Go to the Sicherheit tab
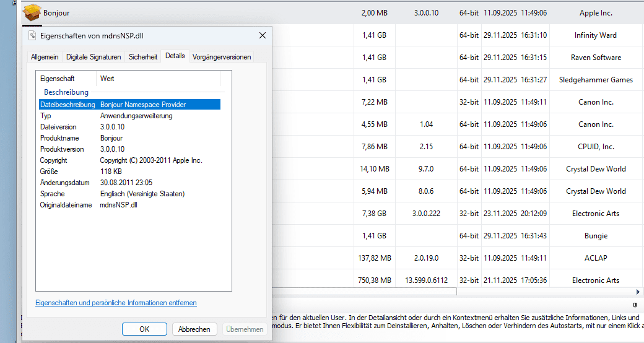Viewport: 644px width, 343px height. pyautogui.click(x=143, y=57)
